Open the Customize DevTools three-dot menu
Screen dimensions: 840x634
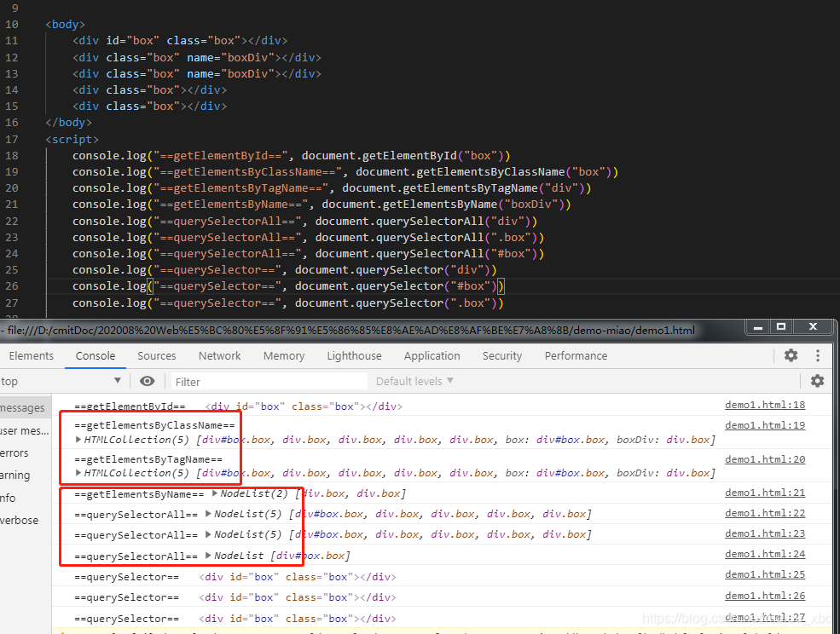818,355
